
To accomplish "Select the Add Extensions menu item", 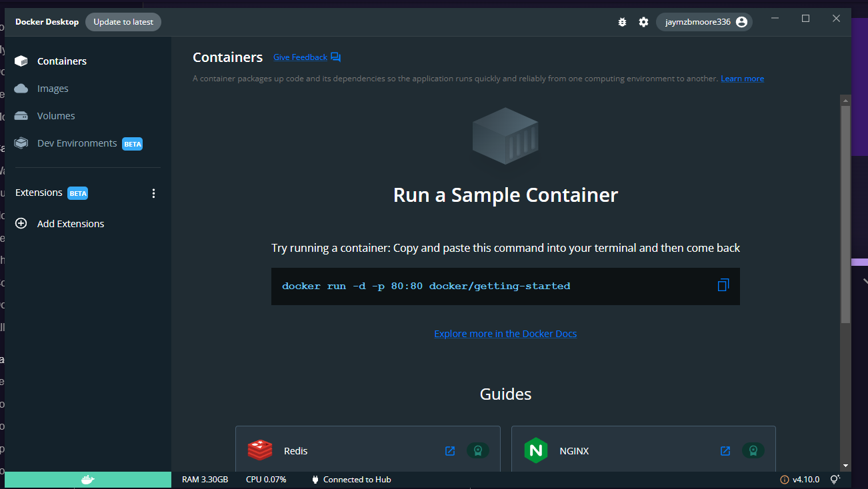I will [x=70, y=223].
